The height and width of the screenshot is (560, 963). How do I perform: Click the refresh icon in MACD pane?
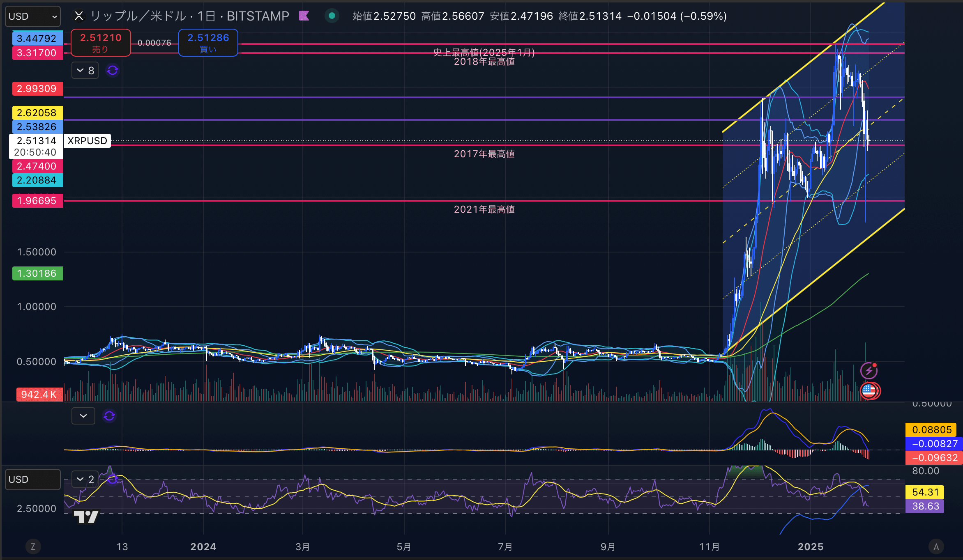click(109, 416)
